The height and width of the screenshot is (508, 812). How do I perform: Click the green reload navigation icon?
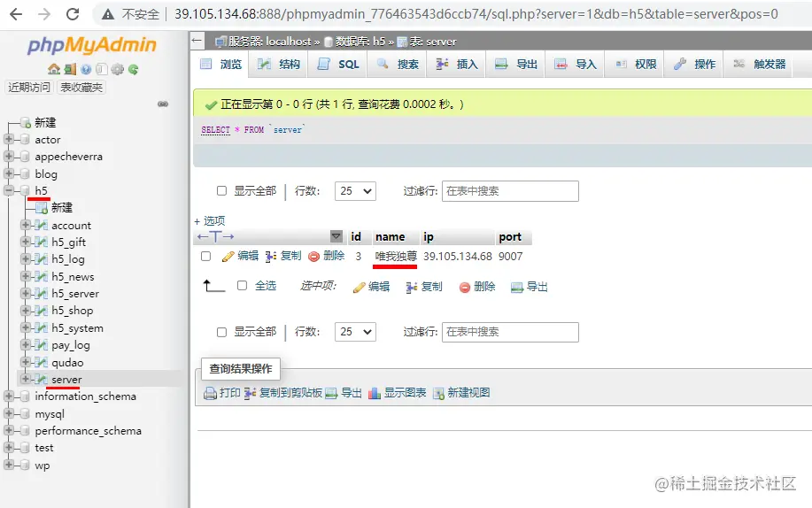pyautogui.click(x=133, y=69)
